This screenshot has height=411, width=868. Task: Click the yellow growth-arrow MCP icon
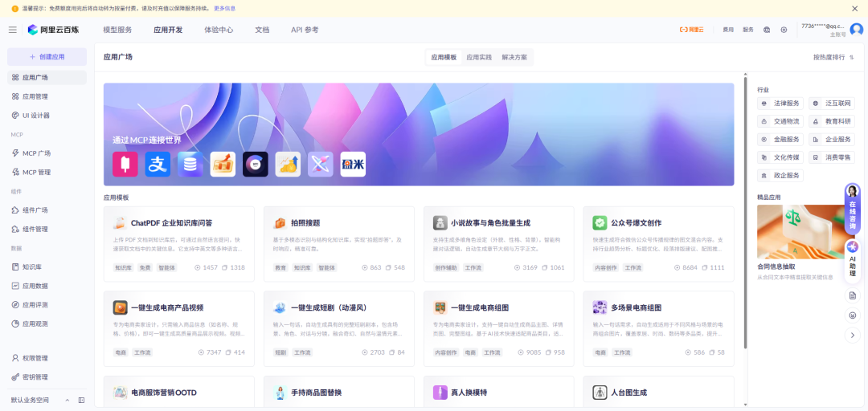point(288,165)
